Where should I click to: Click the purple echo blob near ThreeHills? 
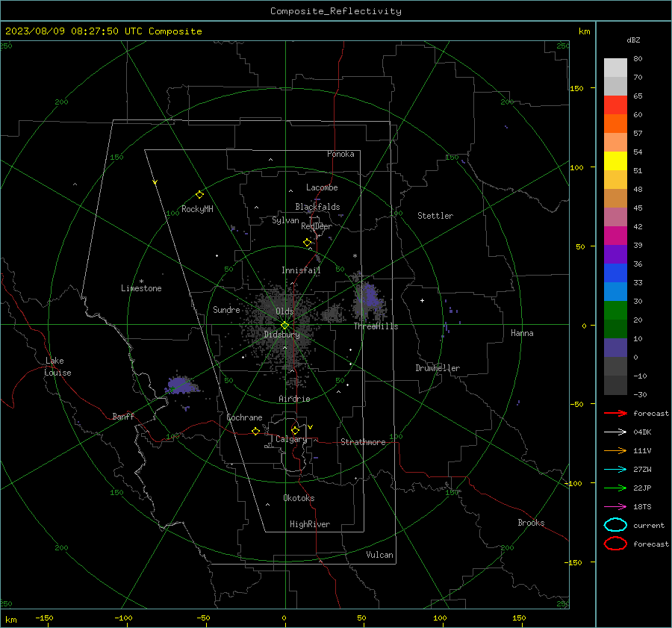point(370,296)
